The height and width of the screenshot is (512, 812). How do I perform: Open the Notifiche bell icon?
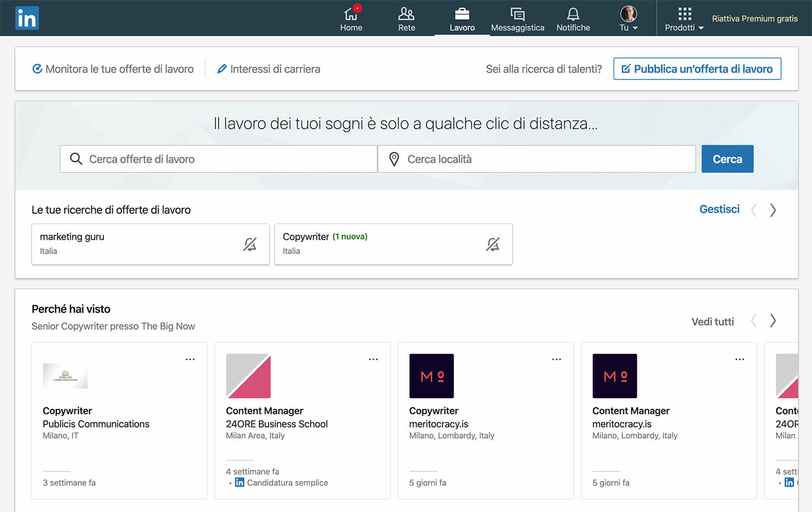pos(573,14)
